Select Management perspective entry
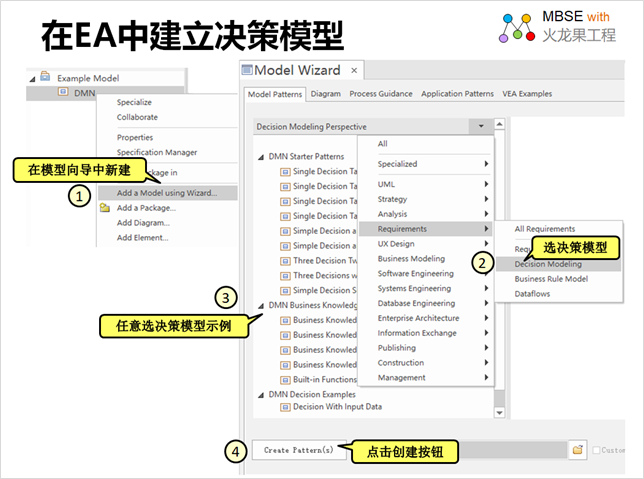This screenshot has width=644, height=479. [401, 378]
